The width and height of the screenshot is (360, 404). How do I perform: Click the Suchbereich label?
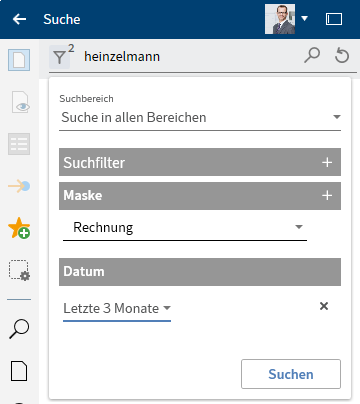tap(86, 99)
